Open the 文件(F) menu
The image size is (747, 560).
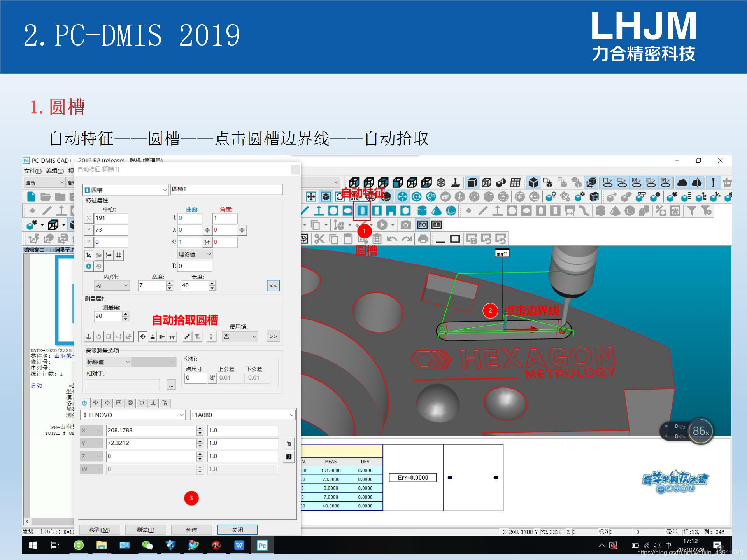click(x=33, y=171)
